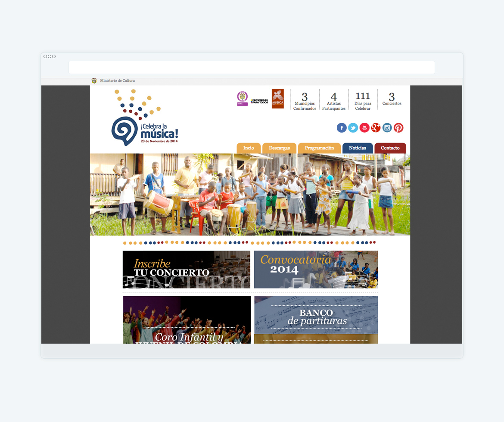Open the YouTube channel icon
The height and width of the screenshot is (422, 504).
[x=364, y=127]
